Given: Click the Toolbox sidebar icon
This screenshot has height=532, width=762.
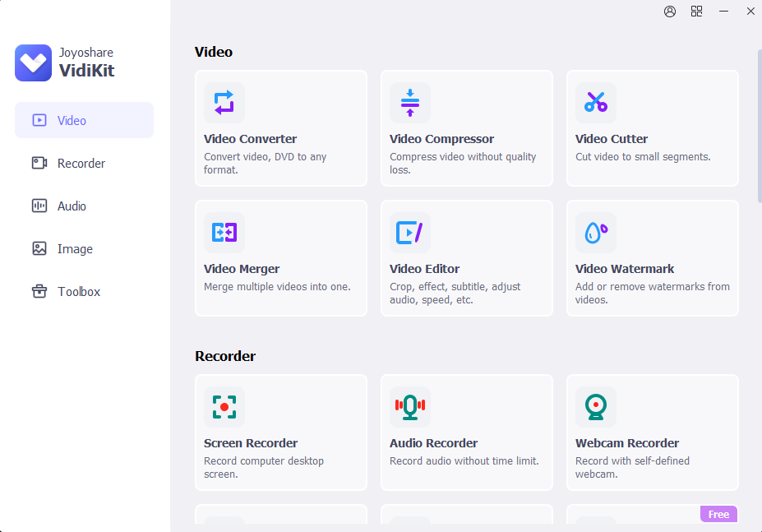Looking at the screenshot, I should coord(39,291).
